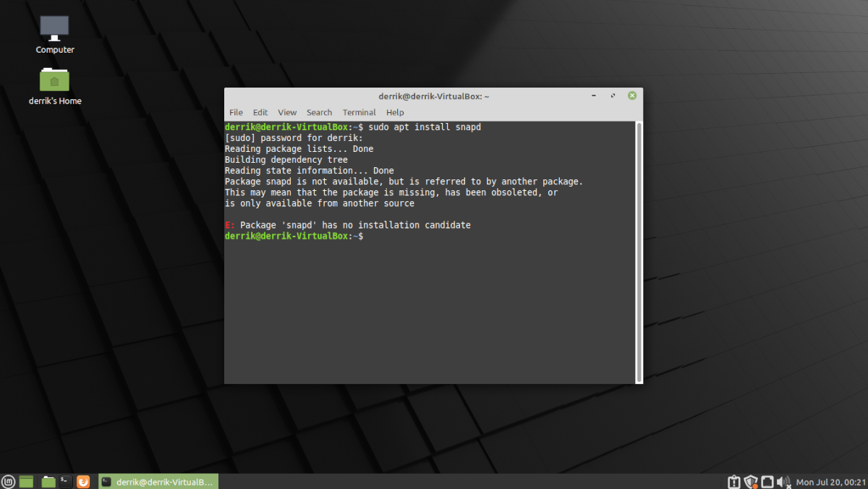Viewport: 868px width, 489px height.
Task: Click the terminal title bar text
Action: click(x=434, y=96)
